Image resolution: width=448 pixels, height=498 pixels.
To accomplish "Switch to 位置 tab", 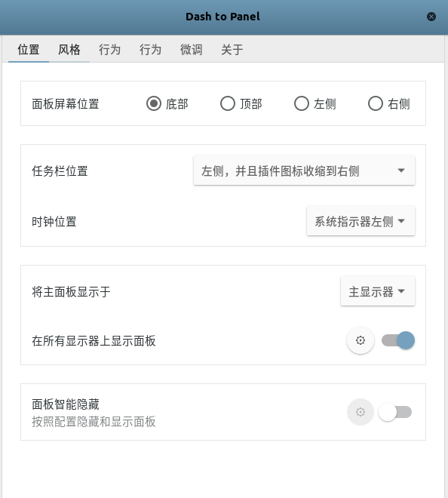I will point(29,50).
